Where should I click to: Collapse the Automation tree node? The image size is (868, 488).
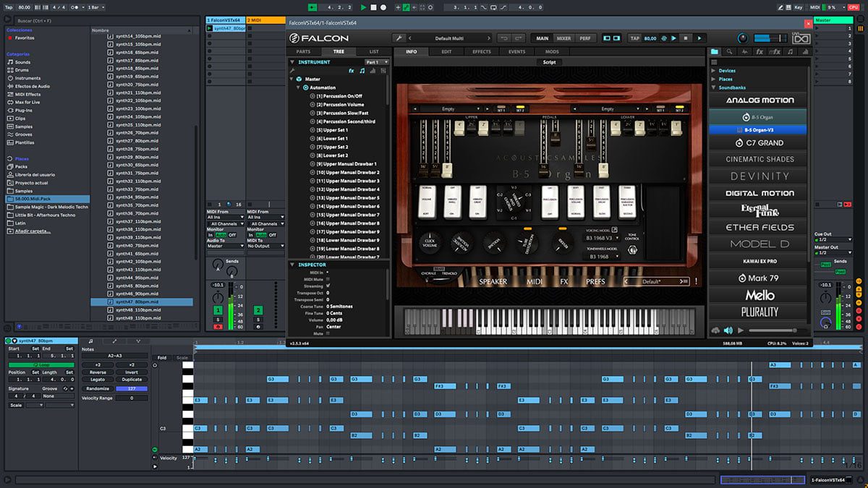click(299, 87)
